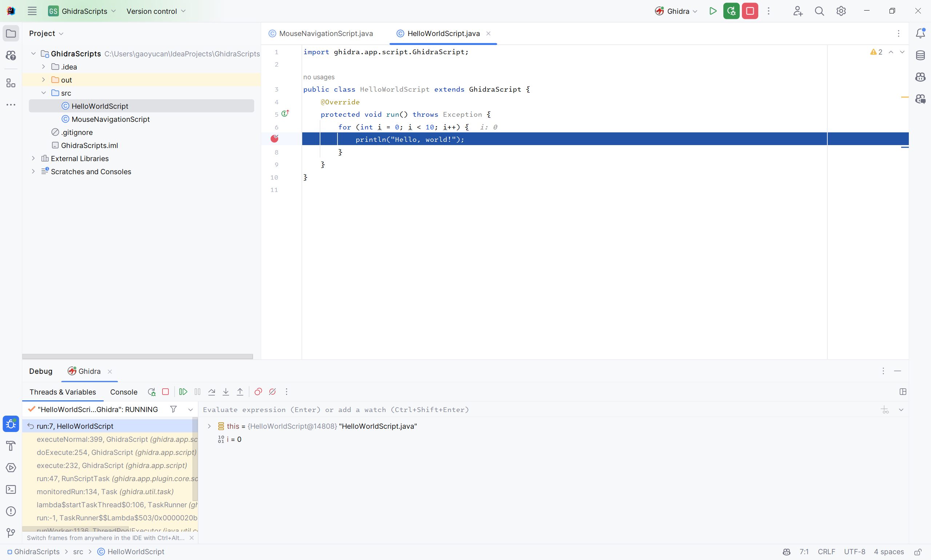Switch to MouseNavigationScript.java tab
The width and height of the screenshot is (931, 560).
[x=321, y=33]
